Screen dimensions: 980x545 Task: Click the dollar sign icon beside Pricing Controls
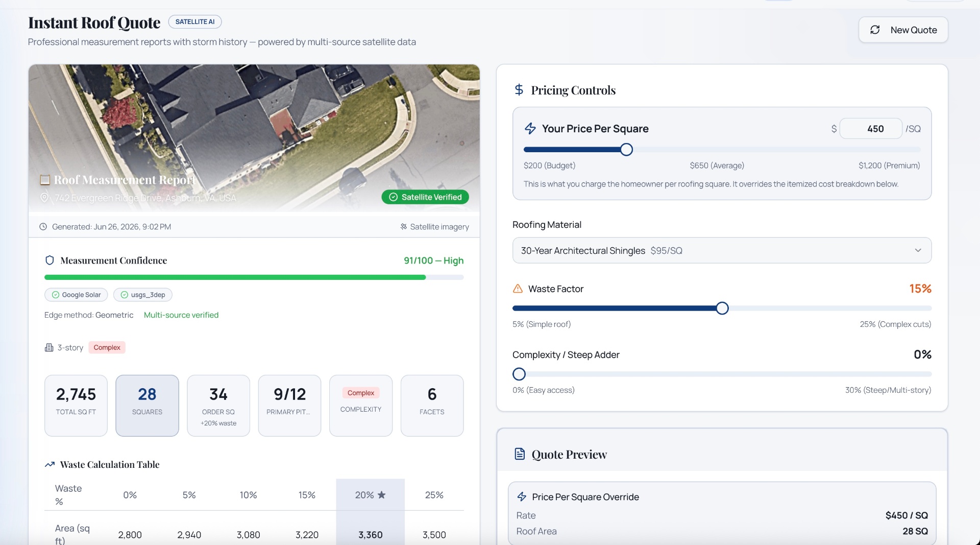(519, 90)
